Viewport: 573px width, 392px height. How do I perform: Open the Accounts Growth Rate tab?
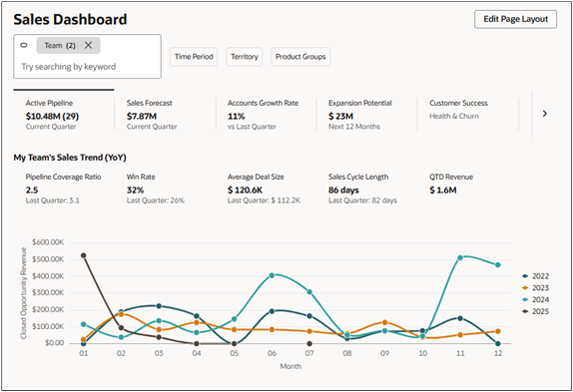[x=266, y=115]
